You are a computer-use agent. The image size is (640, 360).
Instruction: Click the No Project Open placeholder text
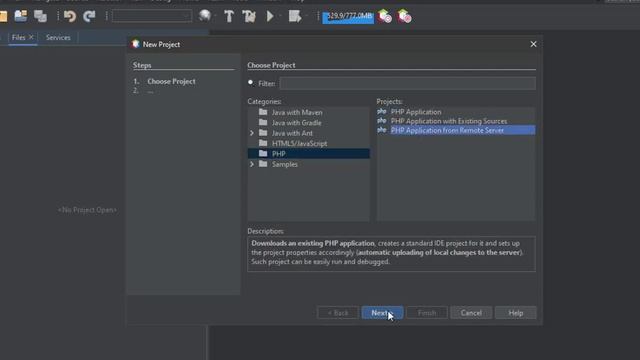pyautogui.click(x=87, y=210)
